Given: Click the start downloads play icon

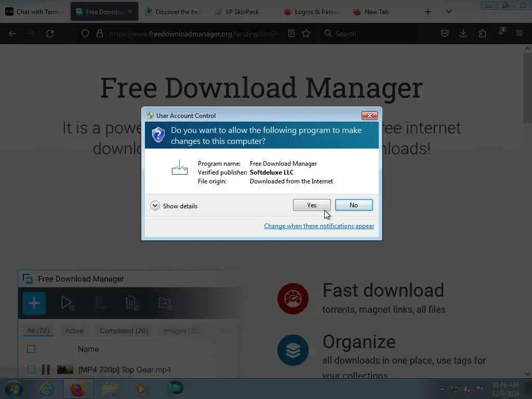Looking at the screenshot, I should pyautogui.click(x=67, y=303).
